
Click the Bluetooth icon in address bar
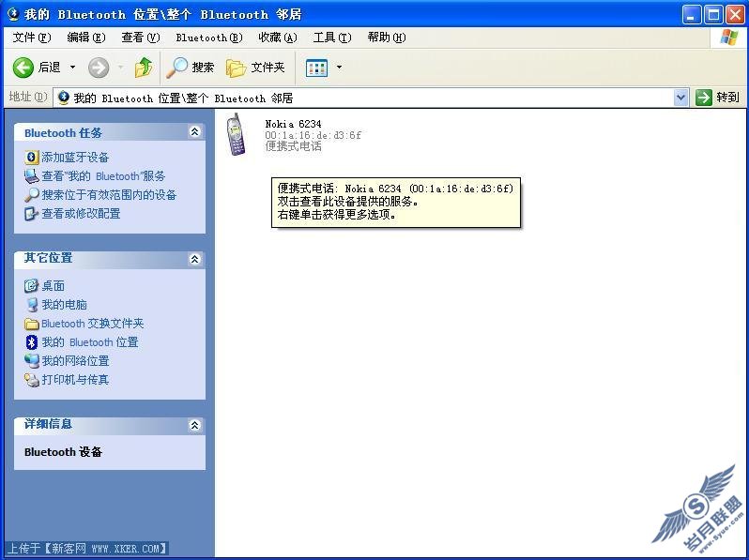tap(63, 98)
